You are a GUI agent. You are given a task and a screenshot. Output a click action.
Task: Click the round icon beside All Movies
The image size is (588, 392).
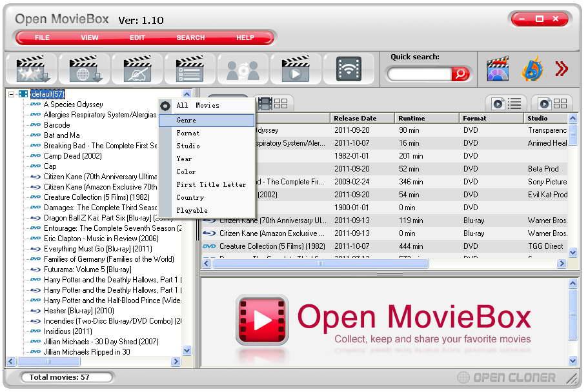[x=165, y=106]
